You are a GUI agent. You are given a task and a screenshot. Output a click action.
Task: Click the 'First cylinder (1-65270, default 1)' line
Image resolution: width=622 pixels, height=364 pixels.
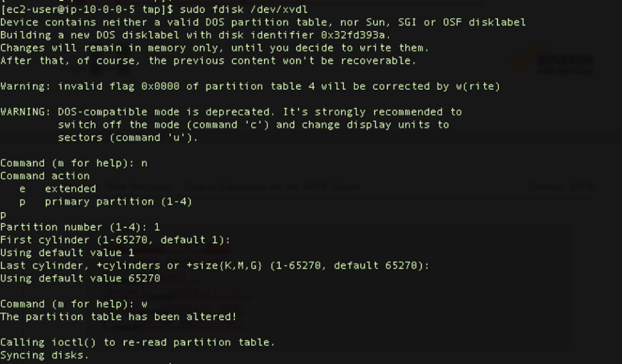point(115,240)
